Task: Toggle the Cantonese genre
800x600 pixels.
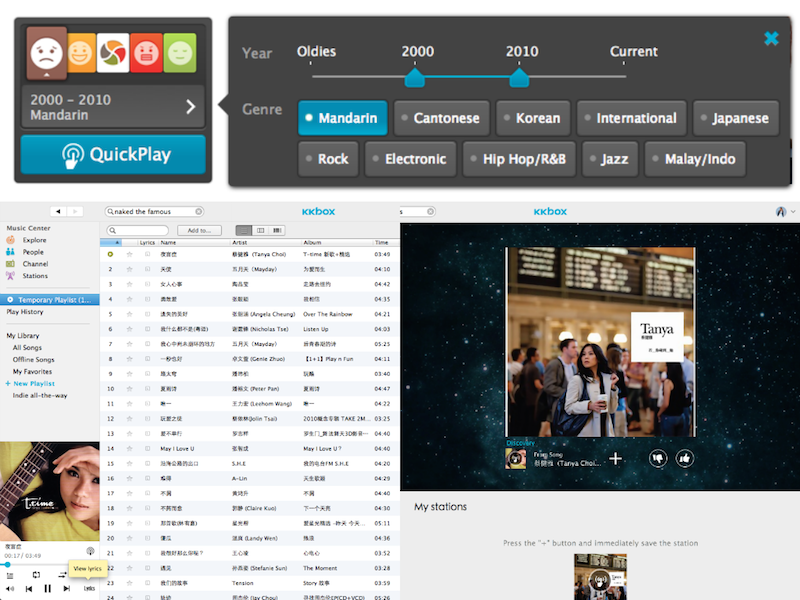Action: (x=442, y=118)
